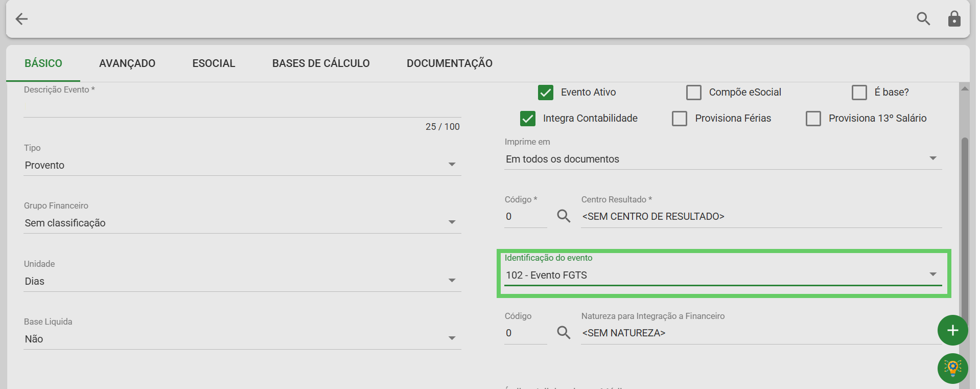
Task: Open the Unidade dropdown showing Dias
Action: tap(242, 281)
